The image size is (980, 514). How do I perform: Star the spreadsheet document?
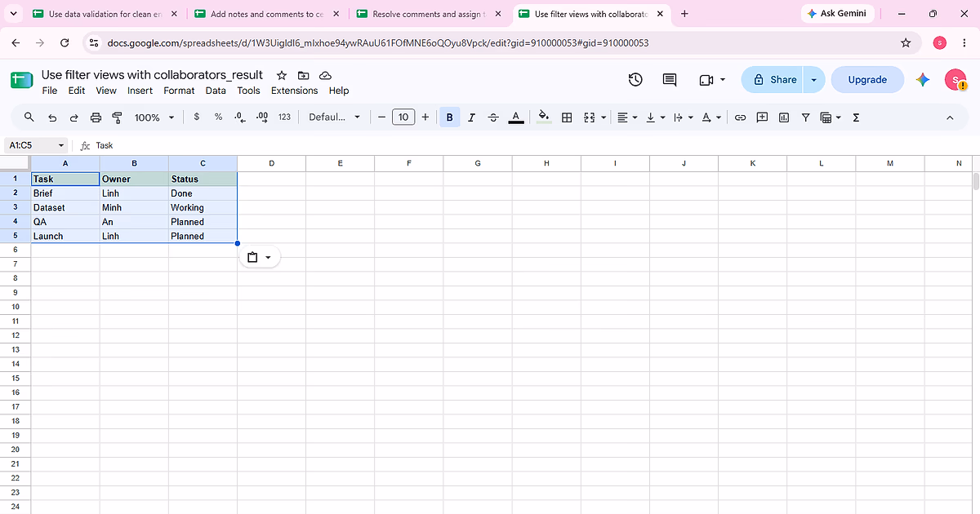tap(282, 75)
